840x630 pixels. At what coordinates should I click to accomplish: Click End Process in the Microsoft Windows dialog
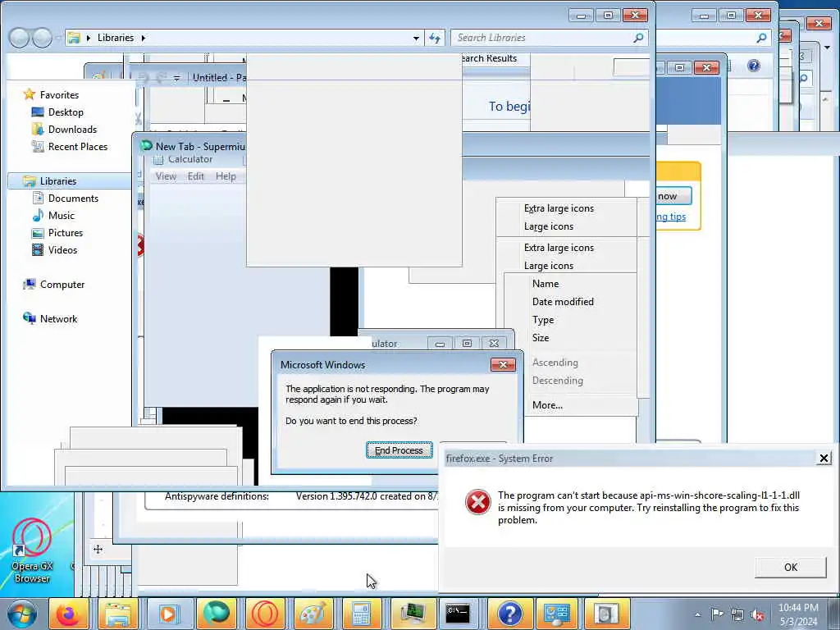(x=399, y=450)
